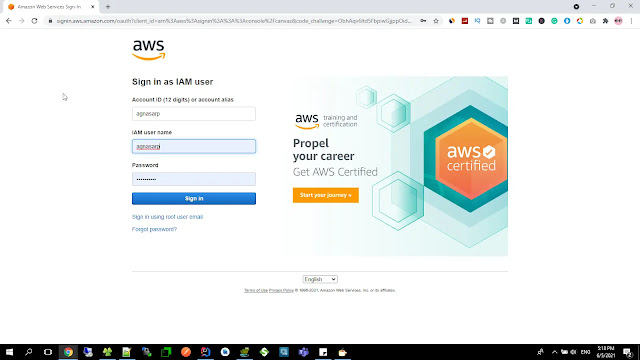Click the browser forward arrow
The image size is (640, 360).
pyautogui.click(x=22, y=21)
